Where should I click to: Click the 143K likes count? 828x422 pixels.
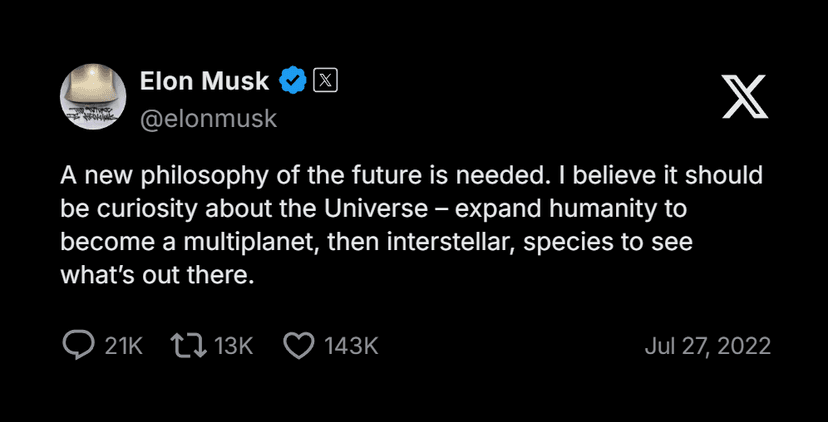(350, 346)
